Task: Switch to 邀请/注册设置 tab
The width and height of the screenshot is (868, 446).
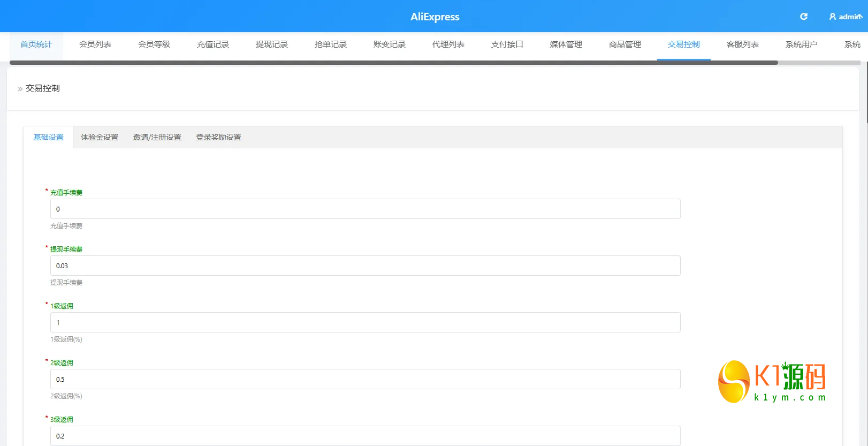Action: coord(157,137)
